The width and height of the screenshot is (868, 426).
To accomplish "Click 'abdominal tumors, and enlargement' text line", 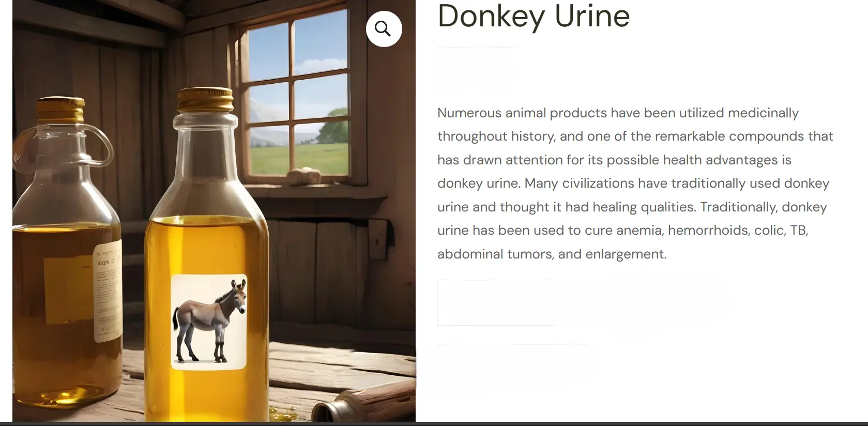I will pos(552,254).
